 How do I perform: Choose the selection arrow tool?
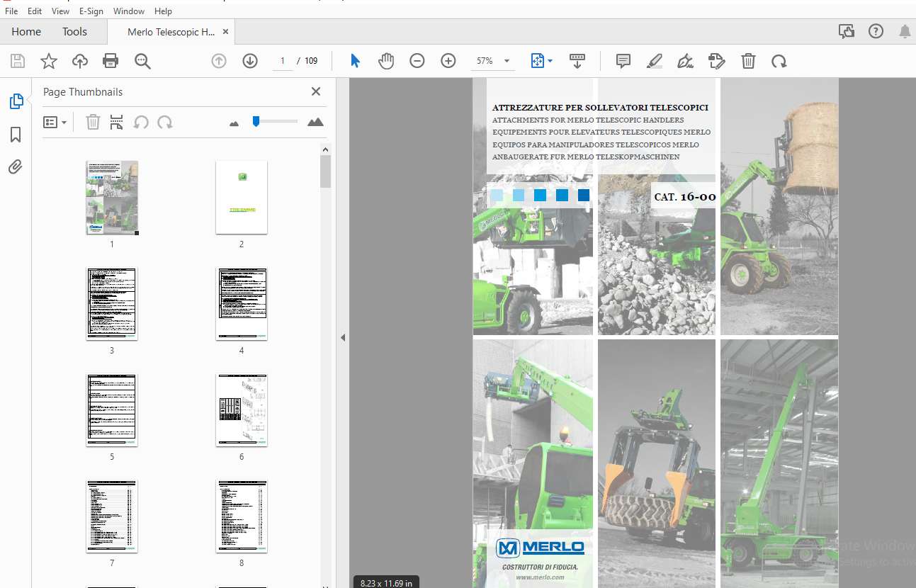click(x=355, y=61)
